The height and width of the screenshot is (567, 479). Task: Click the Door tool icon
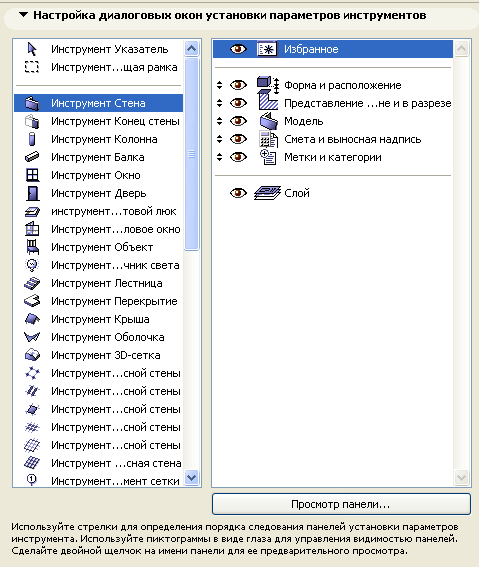click(33, 193)
